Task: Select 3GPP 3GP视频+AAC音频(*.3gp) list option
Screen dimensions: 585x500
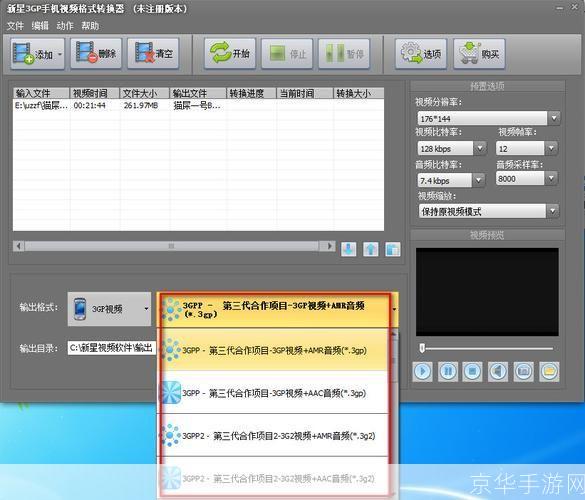Action: point(274,393)
